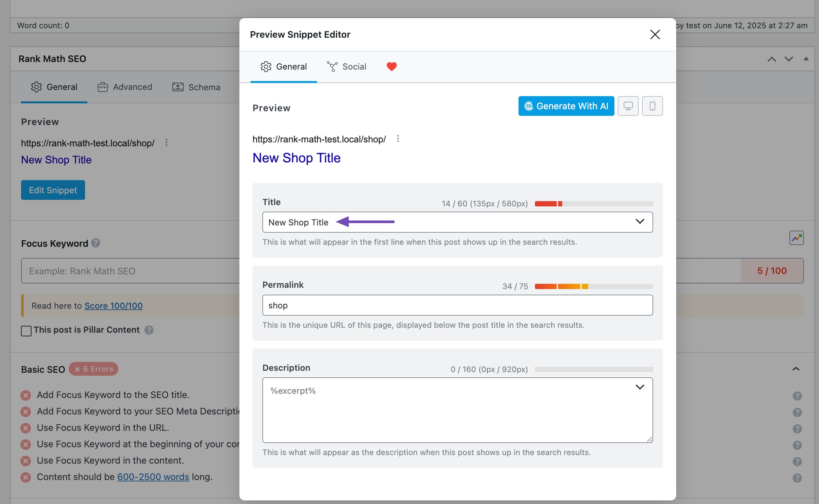Click the Permalink input field

[457, 305]
